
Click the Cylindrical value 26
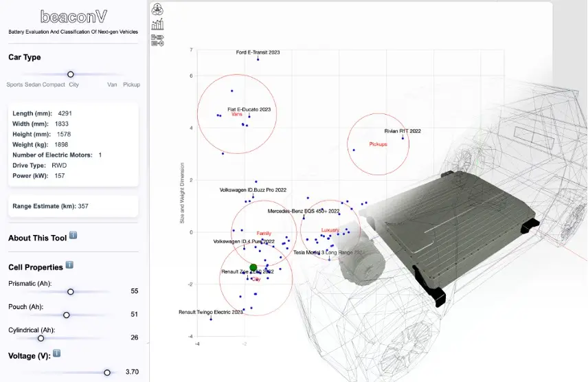point(134,337)
